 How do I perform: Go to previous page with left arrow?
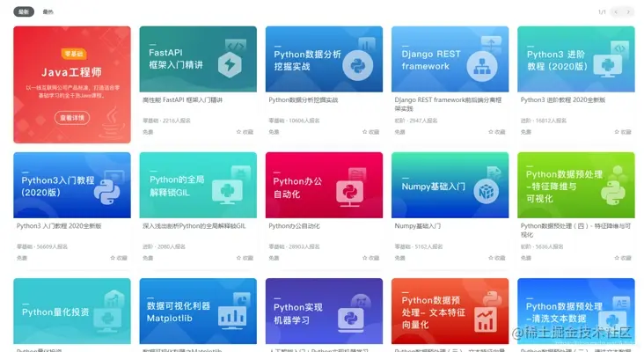click(x=616, y=12)
